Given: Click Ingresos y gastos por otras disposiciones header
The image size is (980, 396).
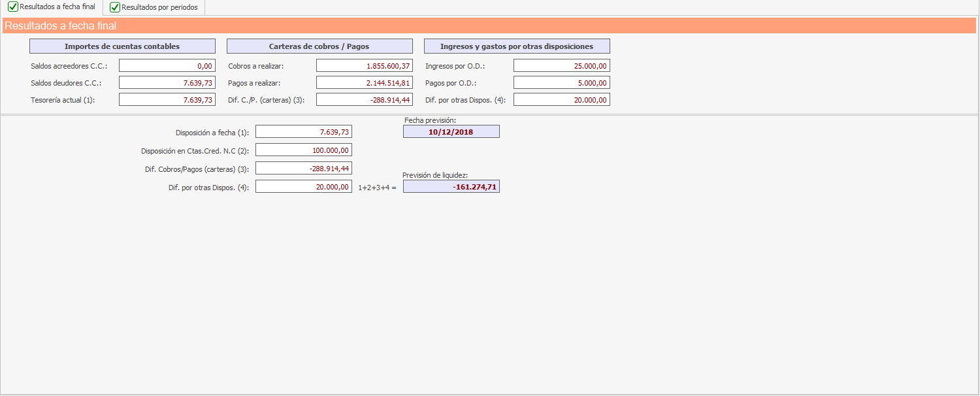Looking at the screenshot, I should point(517,46).
